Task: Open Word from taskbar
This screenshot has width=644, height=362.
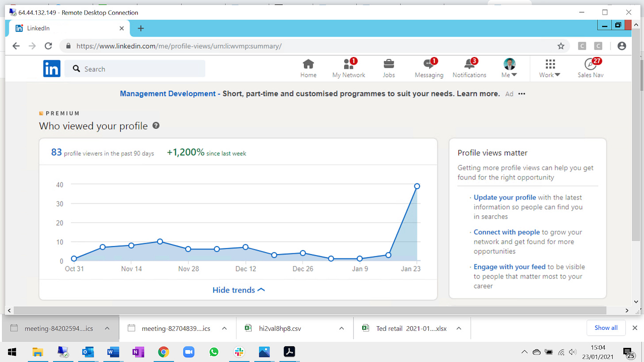Action: click(x=113, y=352)
